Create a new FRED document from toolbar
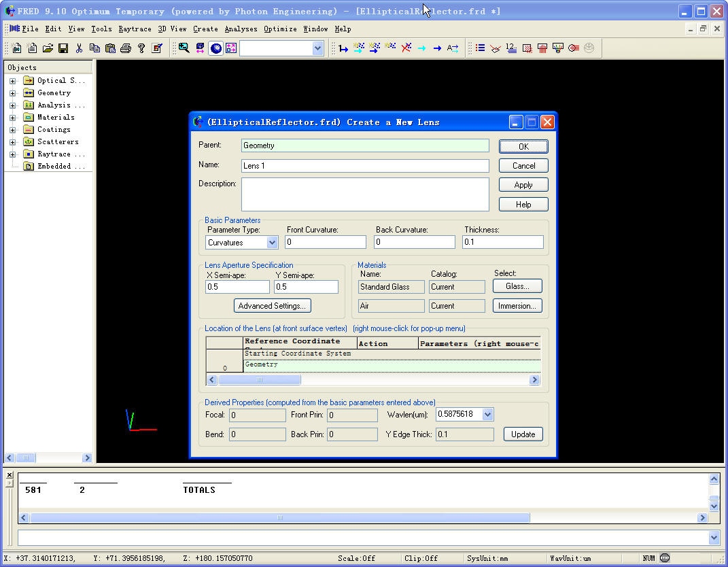728x567 pixels. (x=17, y=48)
